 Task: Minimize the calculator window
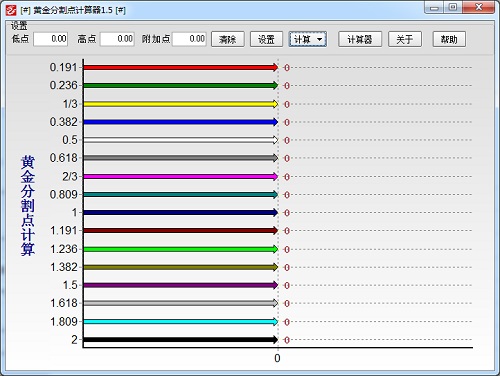(x=434, y=8)
